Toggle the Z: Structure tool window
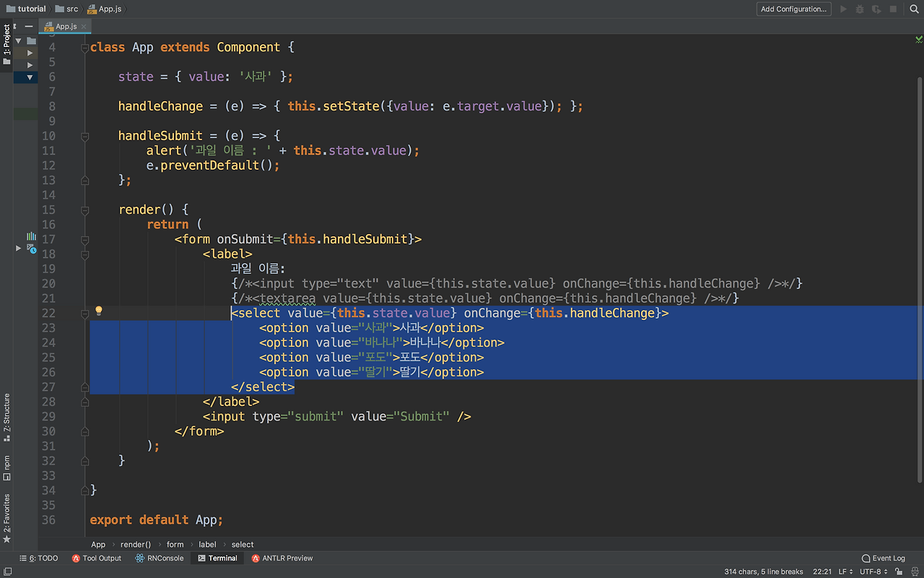Image resolution: width=924 pixels, height=578 pixels. coord(6,417)
